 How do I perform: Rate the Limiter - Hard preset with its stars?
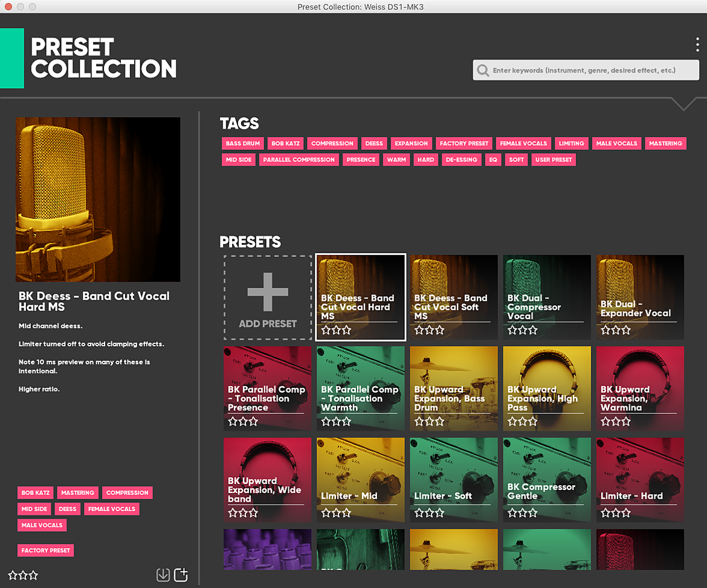[x=616, y=512]
